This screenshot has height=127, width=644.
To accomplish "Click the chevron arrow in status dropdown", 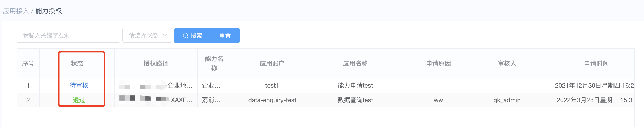I will click(165, 35).
